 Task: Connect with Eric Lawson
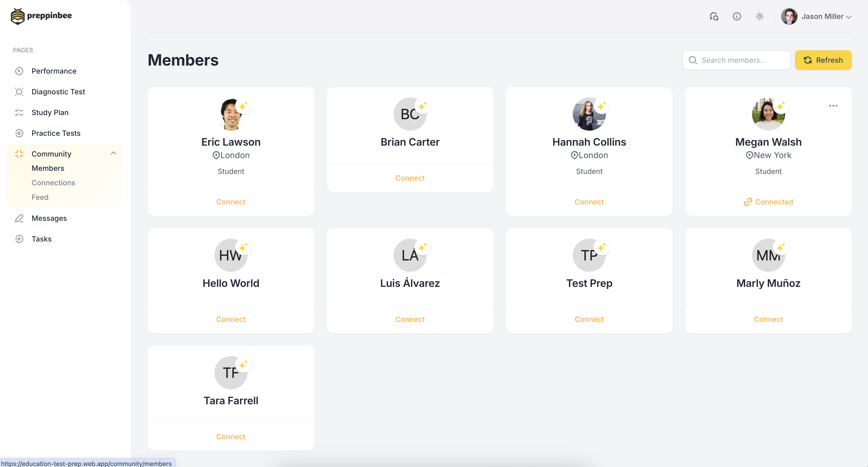[x=231, y=202]
